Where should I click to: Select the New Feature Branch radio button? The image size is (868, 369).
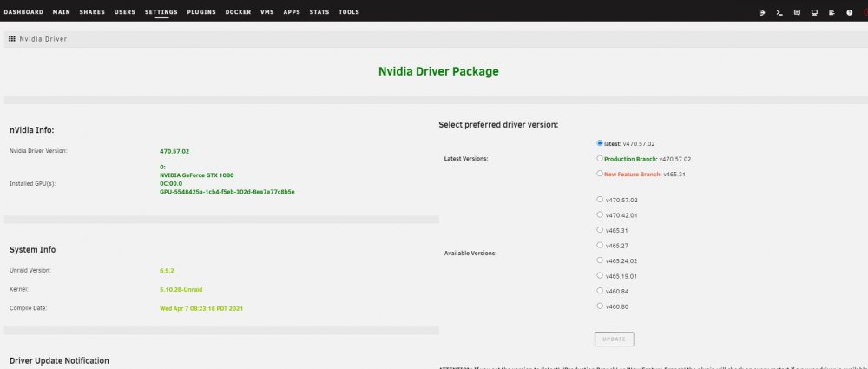coord(600,174)
